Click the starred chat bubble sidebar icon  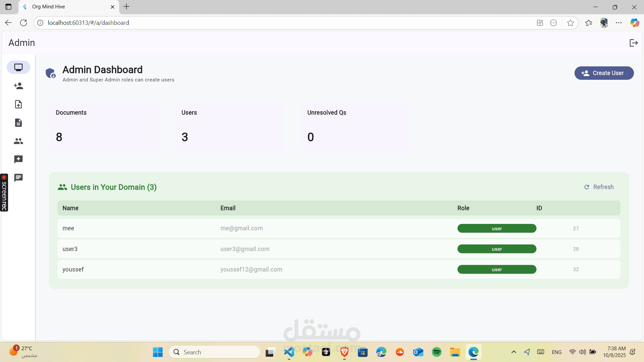click(x=18, y=159)
